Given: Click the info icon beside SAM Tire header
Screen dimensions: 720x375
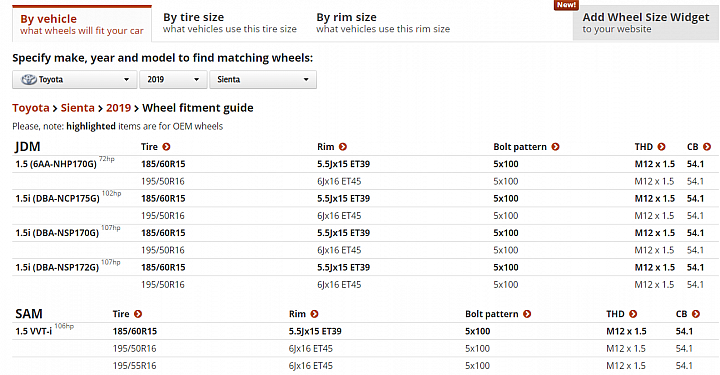Looking at the screenshot, I should 138,314.
